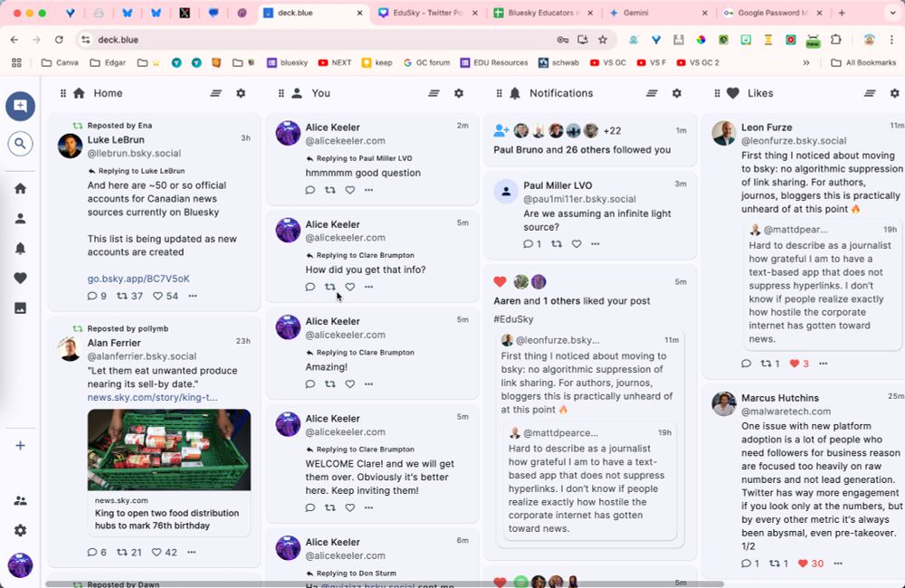Repost Alice Keeler's 'How did you get that info?'
The image size is (905, 588).
coord(330,287)
